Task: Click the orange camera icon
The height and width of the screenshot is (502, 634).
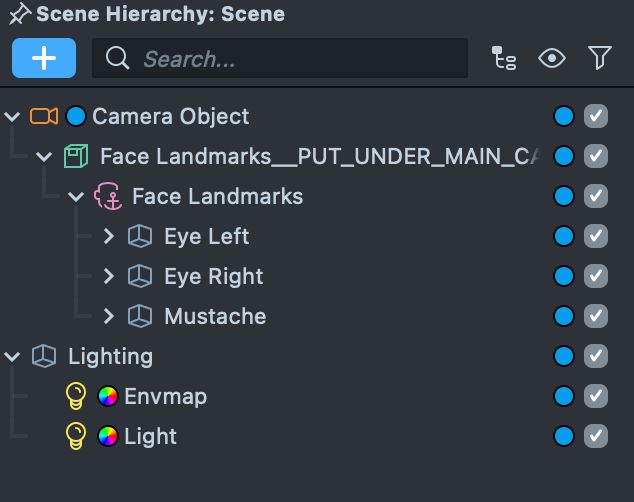Action: coord(44,116)
